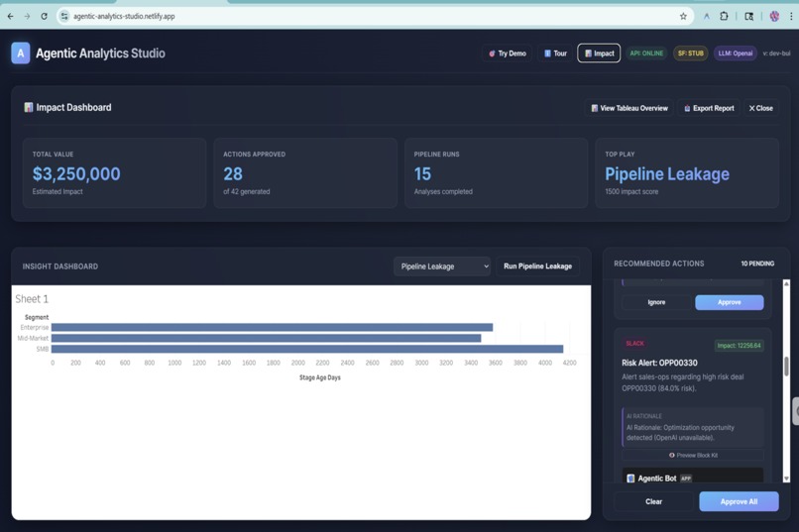
Task: Click the scrollbar down arrow in actions panel
Action: tap(786, 479)
